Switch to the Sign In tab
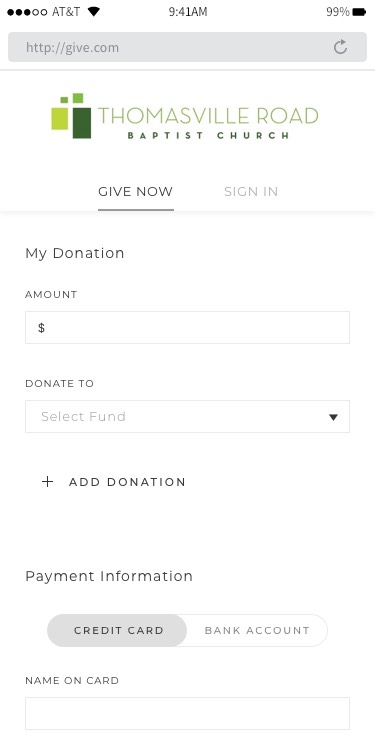The image size is (375, 750). point(251,192)
